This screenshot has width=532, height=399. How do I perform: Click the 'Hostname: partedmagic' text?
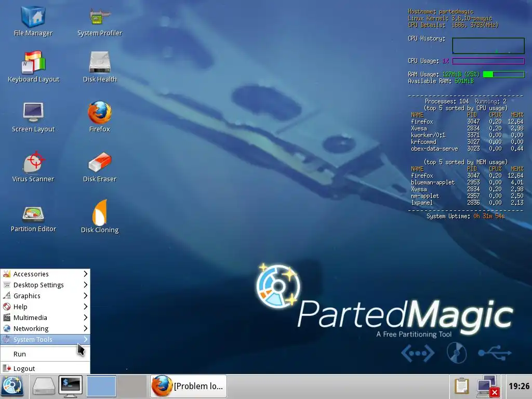point(441,11)
